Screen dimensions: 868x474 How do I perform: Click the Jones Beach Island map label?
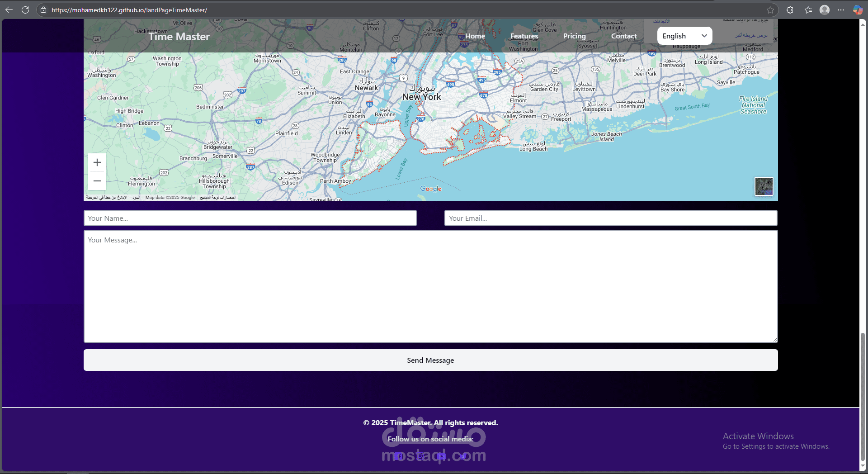607,137
